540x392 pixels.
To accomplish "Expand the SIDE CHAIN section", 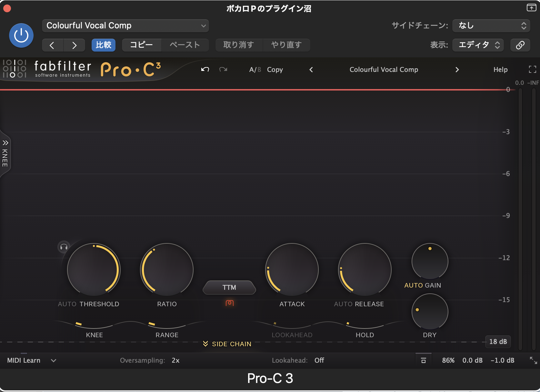I will tap(227, 344).
